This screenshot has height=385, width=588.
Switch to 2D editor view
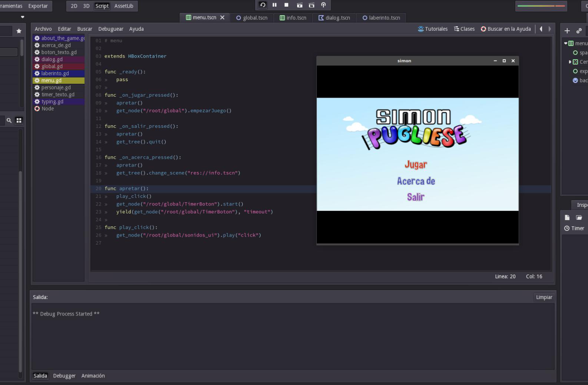point(74,6)
